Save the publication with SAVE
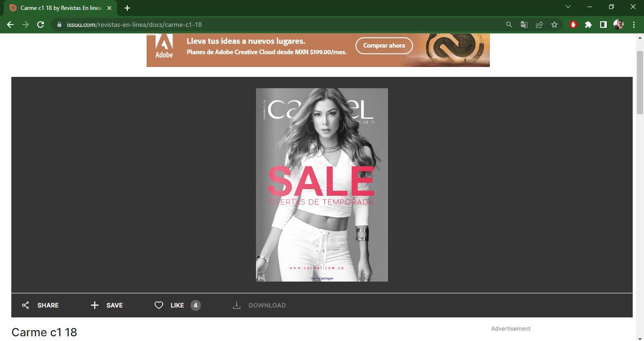This screenshot has width=644, height=341. tap(107, 305)
